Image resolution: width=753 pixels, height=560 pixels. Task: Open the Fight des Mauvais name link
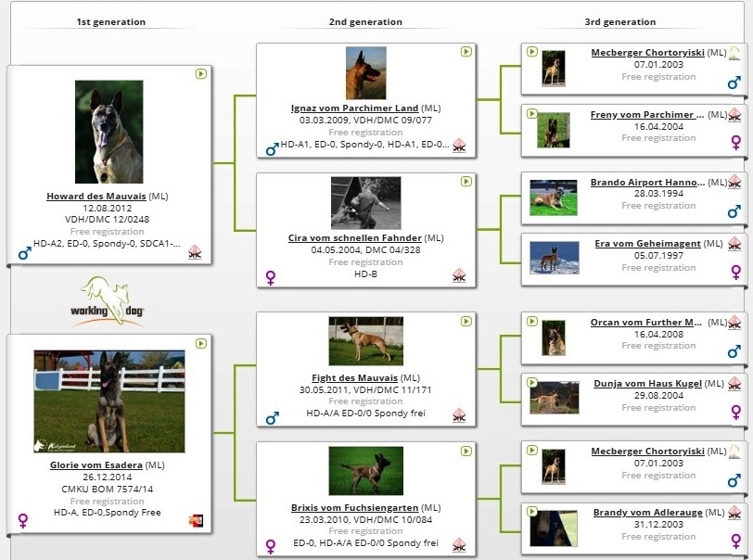coord(355,378)
